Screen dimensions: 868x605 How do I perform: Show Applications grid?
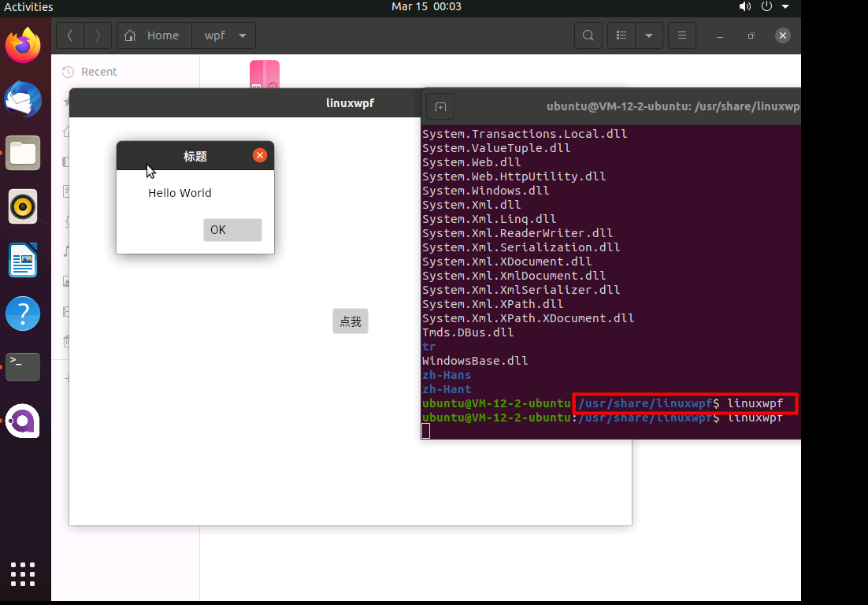point(23,573)
